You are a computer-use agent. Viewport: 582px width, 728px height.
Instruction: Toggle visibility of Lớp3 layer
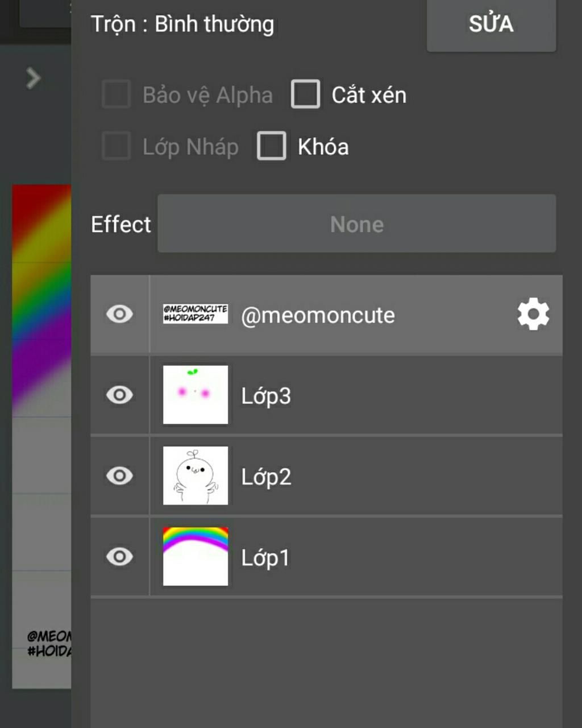[119, 395]
